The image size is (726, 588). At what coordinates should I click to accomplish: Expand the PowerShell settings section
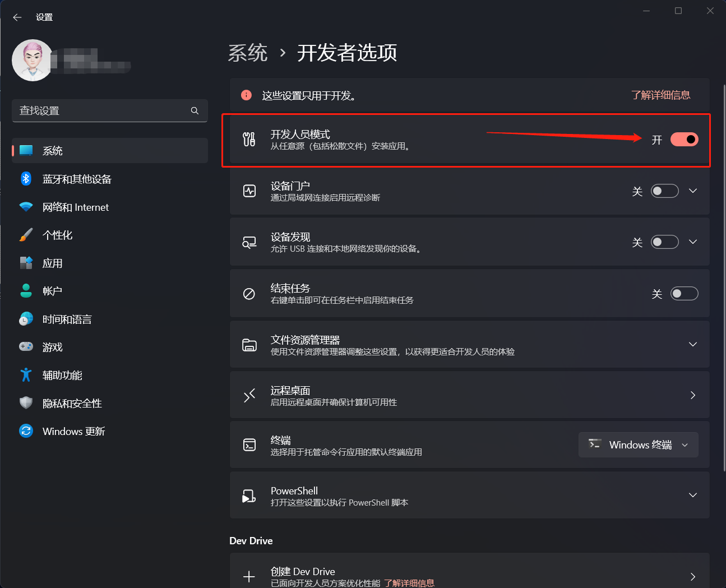click(x=693, y=495)
